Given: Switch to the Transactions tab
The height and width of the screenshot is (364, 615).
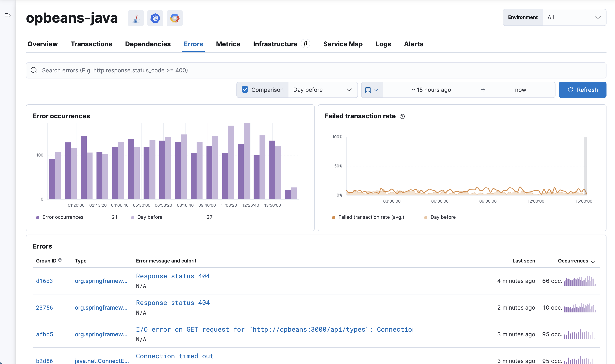Looking at the screenshot, I should coord(92,44).
